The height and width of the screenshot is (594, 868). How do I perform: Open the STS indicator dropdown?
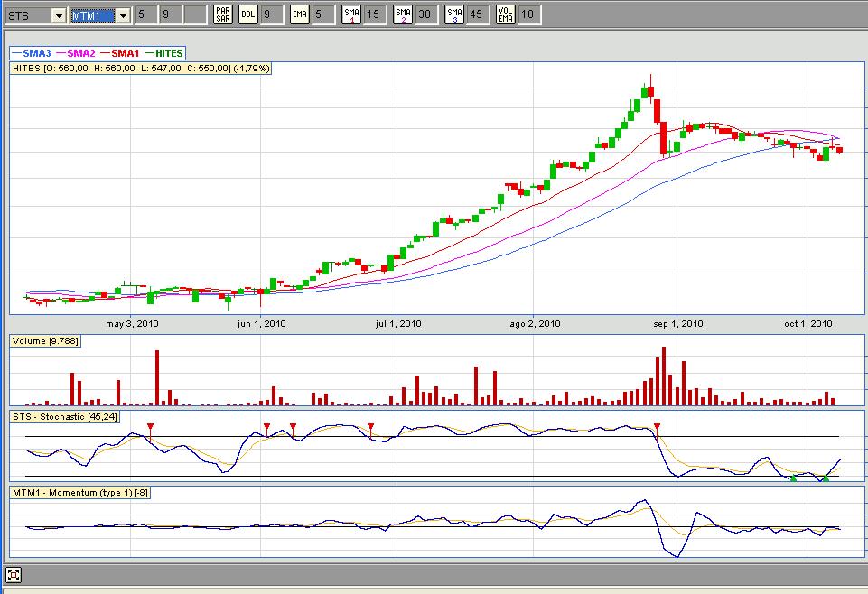click(58, 15)
